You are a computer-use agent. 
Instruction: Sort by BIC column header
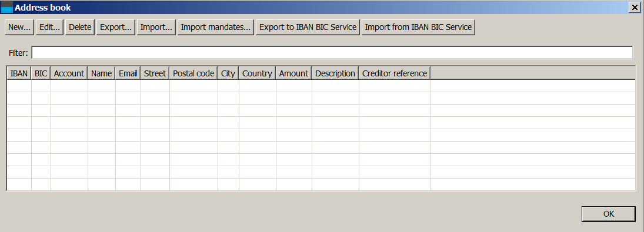point(41,73)
